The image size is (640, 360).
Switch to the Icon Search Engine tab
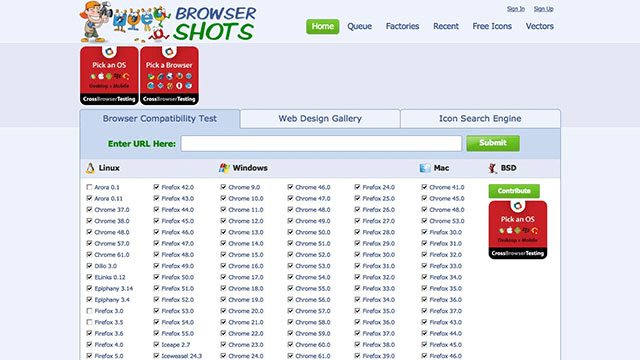(x=480, y=119)
